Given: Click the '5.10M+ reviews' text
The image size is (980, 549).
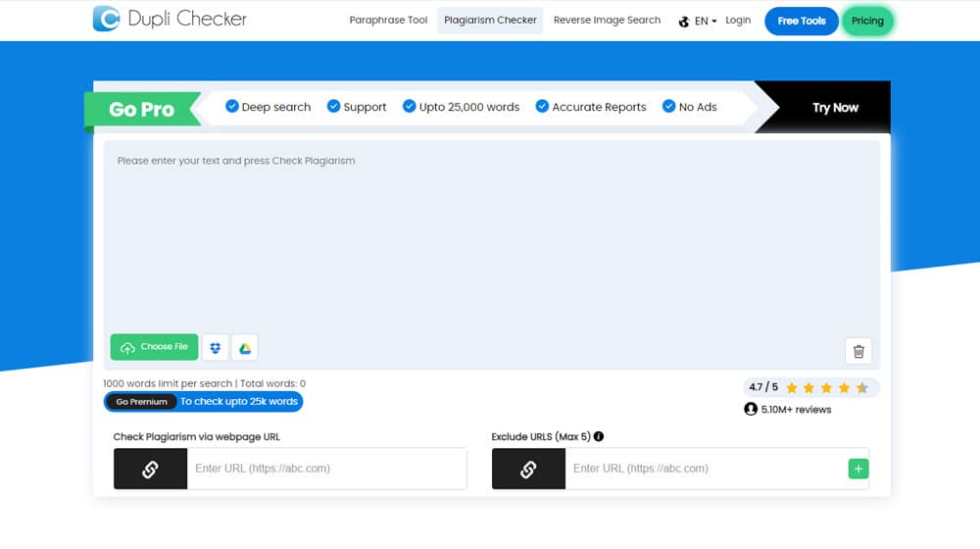Looking at the screenshot, I should (796, 410).
